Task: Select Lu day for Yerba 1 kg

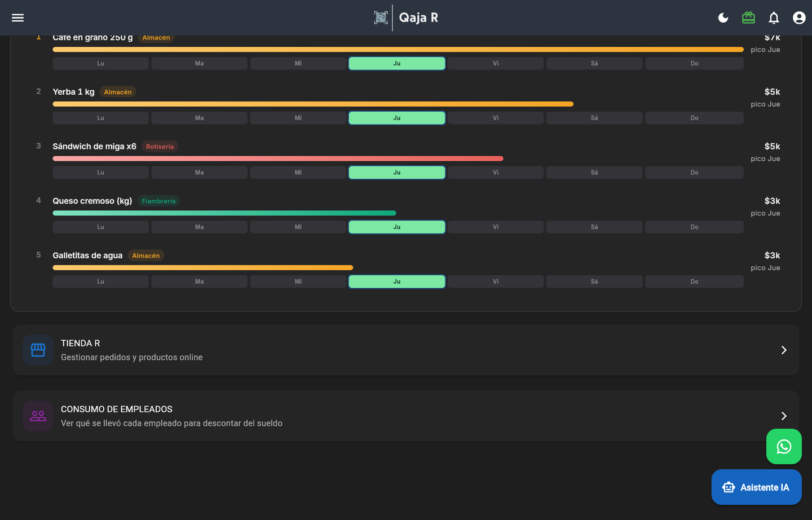Action: point(100,118)
